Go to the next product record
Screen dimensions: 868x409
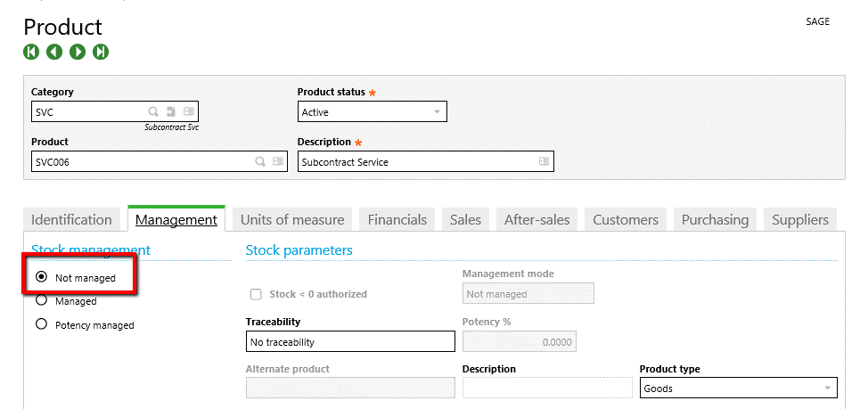click(x=78, y=52)
